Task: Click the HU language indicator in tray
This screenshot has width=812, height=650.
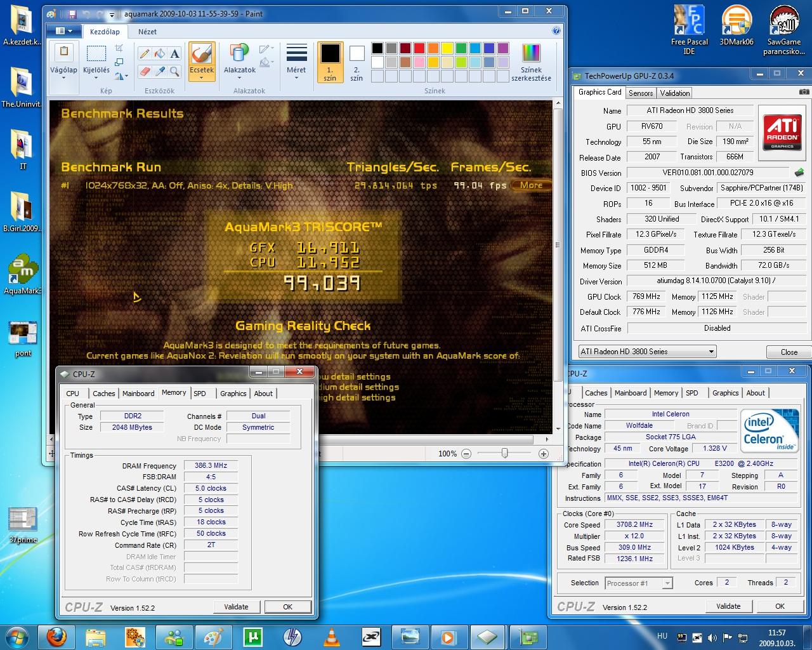Action: point(662,635)
